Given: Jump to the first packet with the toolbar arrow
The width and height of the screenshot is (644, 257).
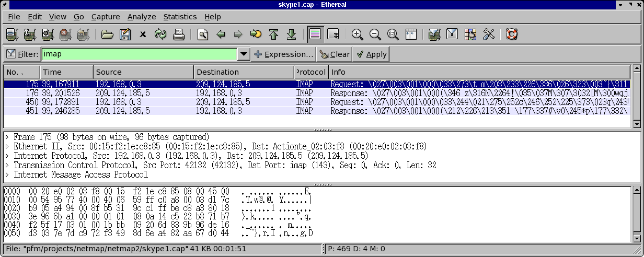Looking at the screenshot, I should (273, 34).
